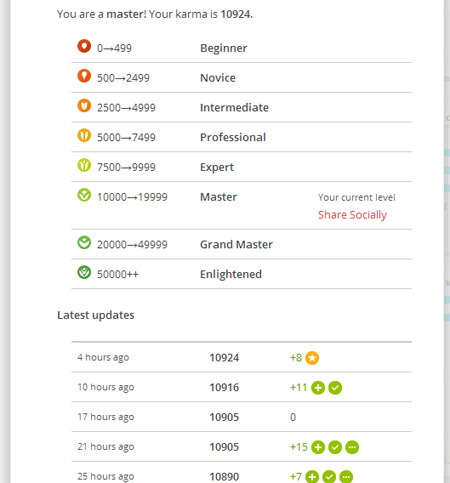Click the 10890 karma total

224,477
